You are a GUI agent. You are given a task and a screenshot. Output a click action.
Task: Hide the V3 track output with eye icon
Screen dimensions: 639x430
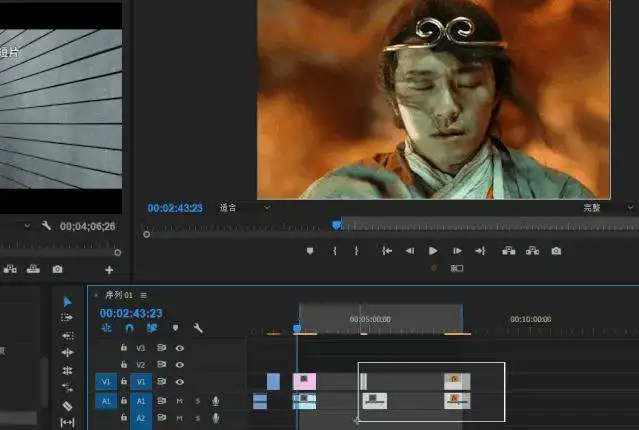click(180, 348)
